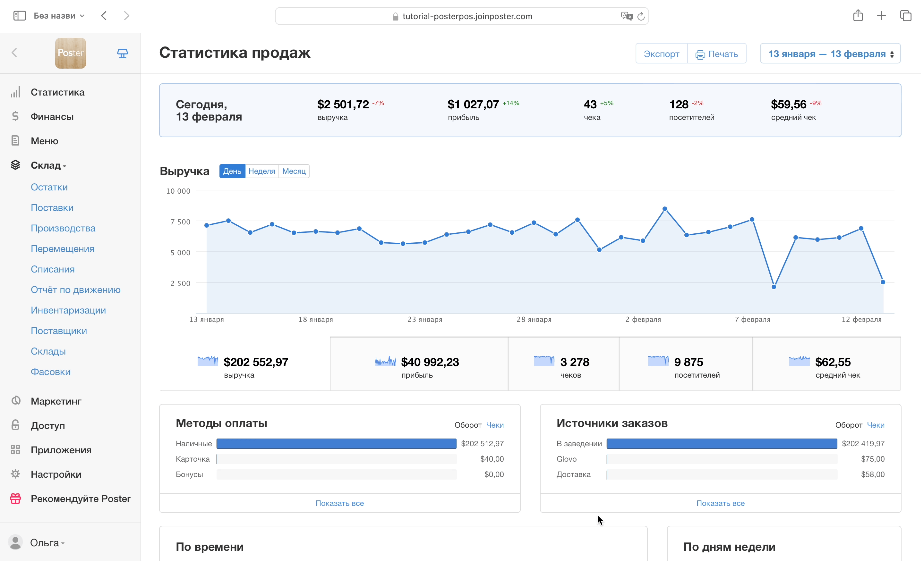Select the средний чек summary tab

tap(826, 364)
